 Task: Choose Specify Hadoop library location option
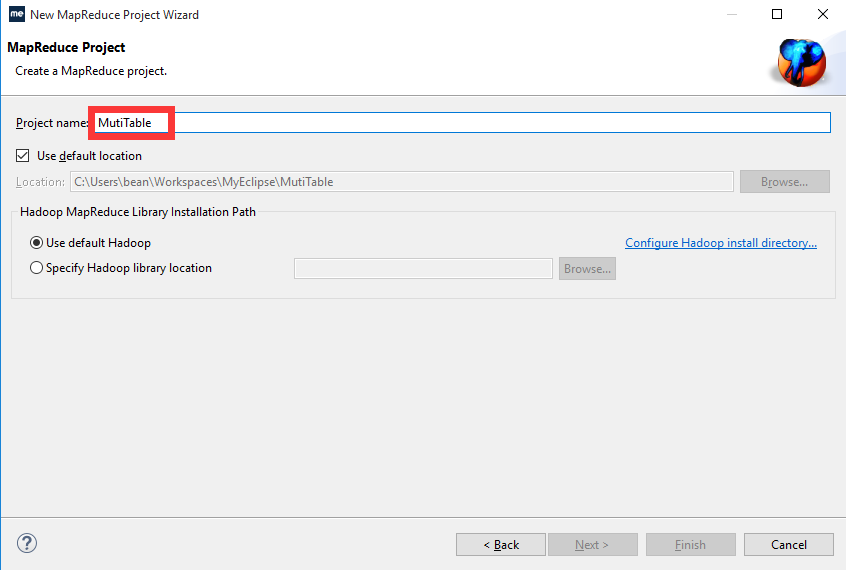(37, 268)
